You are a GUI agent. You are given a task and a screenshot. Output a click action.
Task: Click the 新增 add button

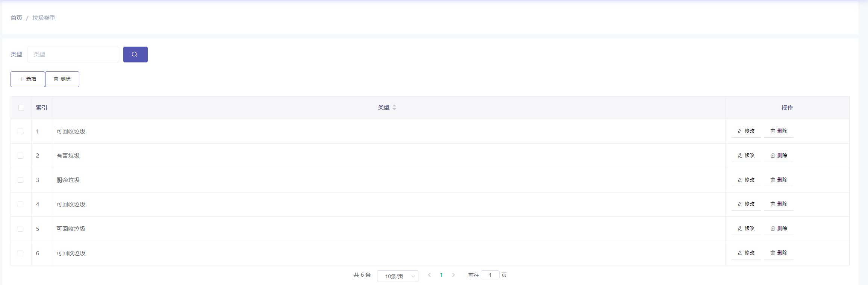click(x=28, y=79)
